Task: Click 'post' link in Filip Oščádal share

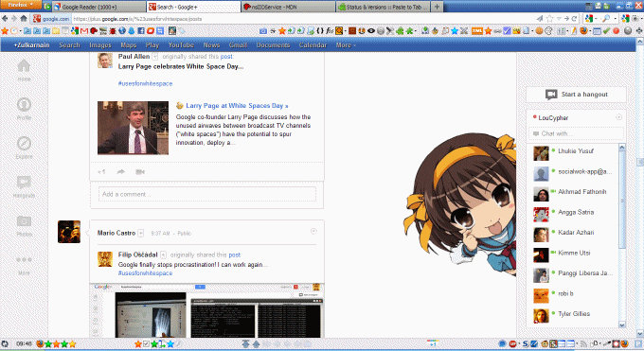Action: pyautogui.click(x=235, y=254)
